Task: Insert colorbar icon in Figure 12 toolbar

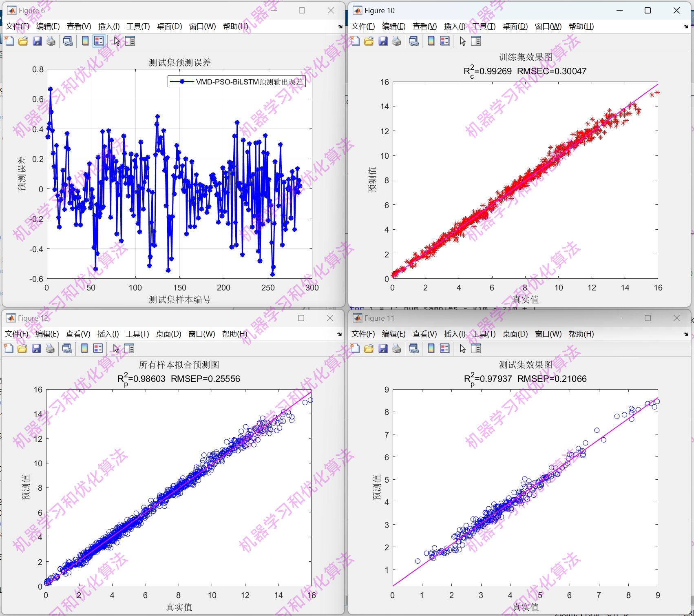Action: pos(84,348)
